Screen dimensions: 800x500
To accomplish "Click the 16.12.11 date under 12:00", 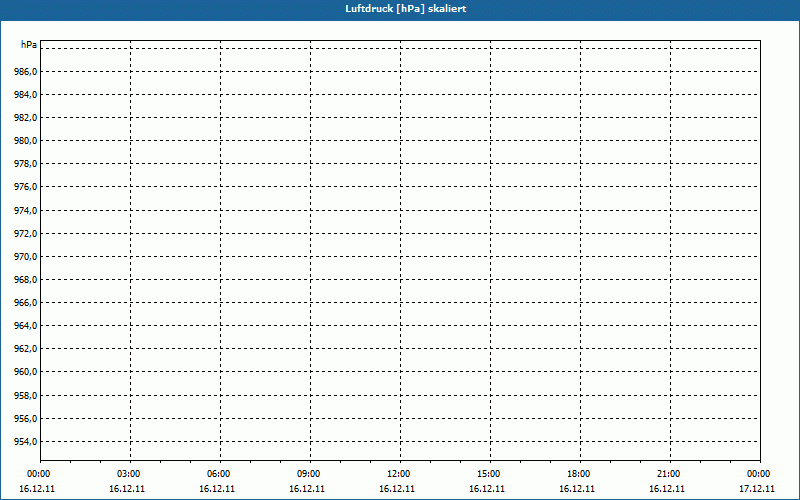I will point(397,489).
